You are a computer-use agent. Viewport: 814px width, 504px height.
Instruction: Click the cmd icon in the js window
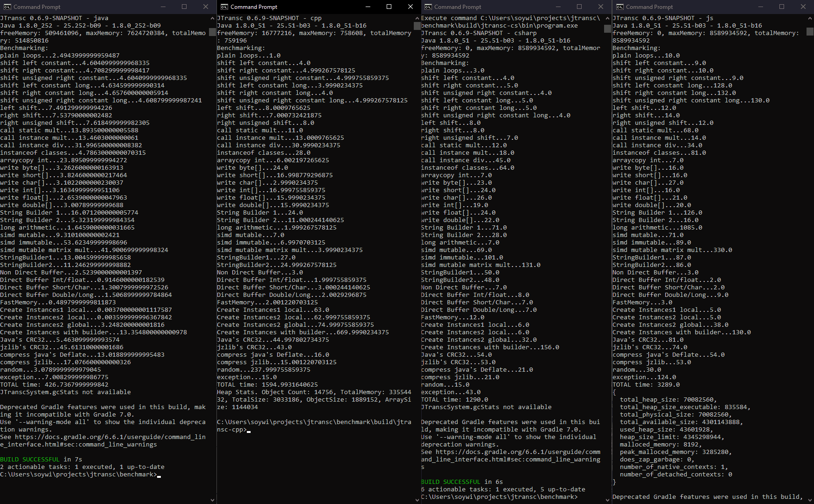620,7
